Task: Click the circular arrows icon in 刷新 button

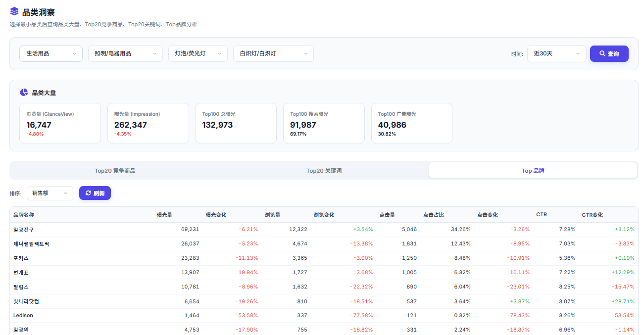Action: pos(89,193)
